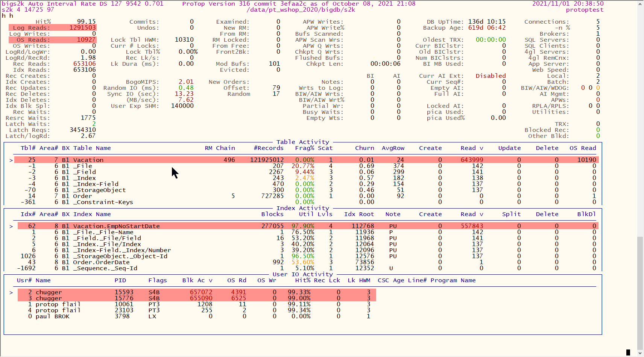Image resolution: width=644 pixels, height=357 pixels.
Task: Click the #Records column header
Action: pos(269,148)
